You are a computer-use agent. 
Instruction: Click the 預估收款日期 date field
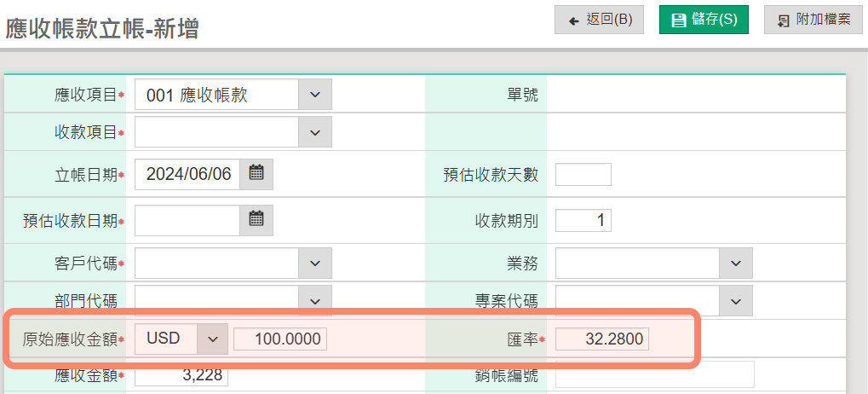tap(187, 220)
